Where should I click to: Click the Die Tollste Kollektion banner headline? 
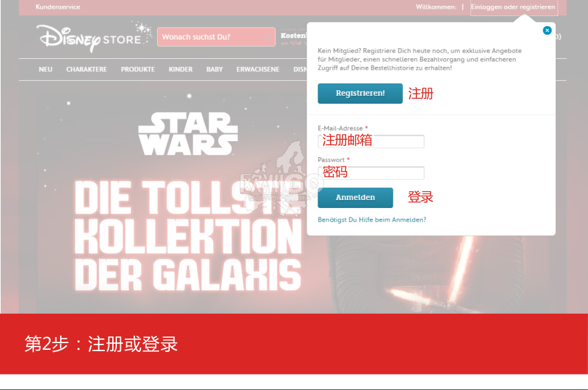click(x=188, y=235)
